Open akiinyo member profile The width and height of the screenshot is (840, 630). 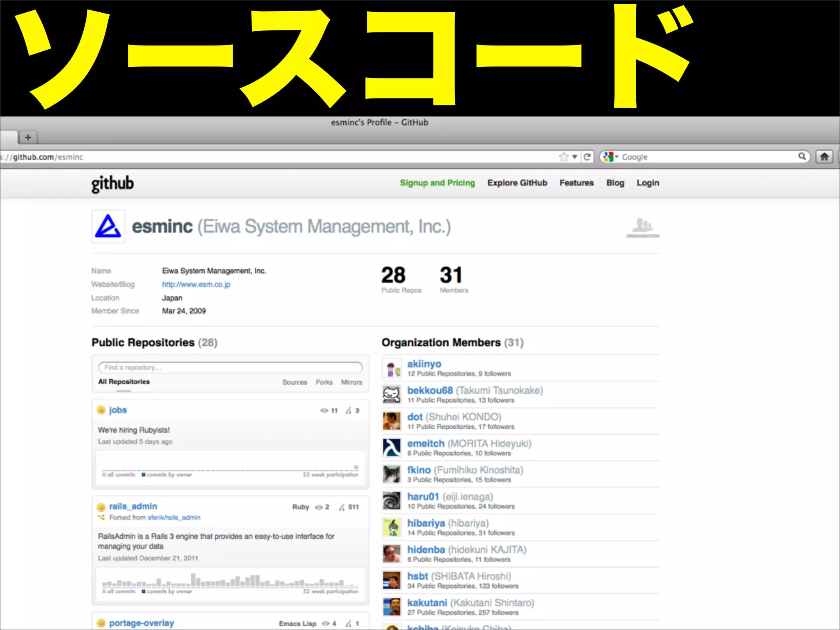point(424,364)
